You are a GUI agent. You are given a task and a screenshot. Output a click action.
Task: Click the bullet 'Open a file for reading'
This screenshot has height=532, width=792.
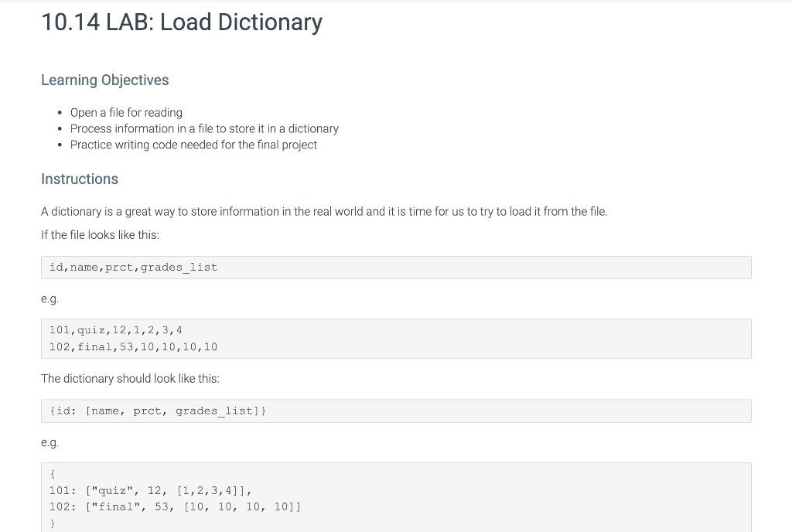[126, 112]
